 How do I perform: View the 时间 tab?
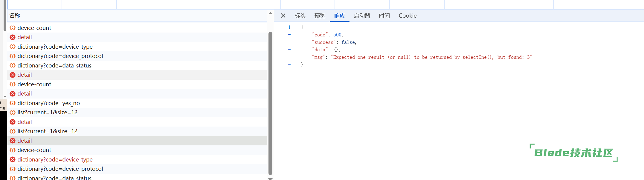click(384, 16)
